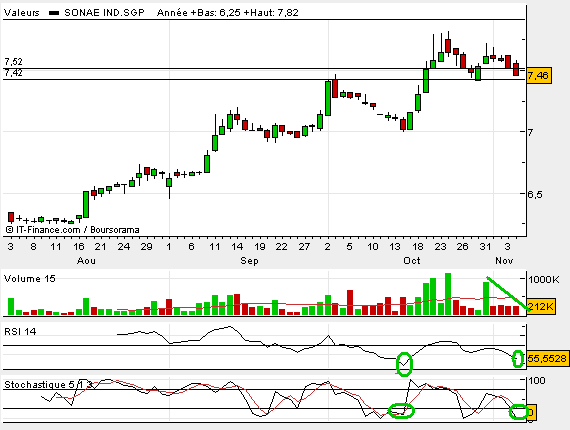Select the 1000K volume axis value
This screenshot has width=570, height=430.
544,280
